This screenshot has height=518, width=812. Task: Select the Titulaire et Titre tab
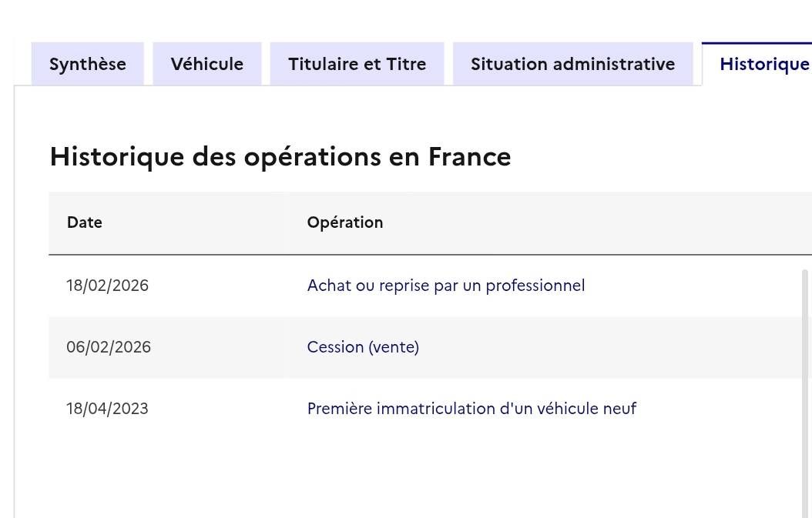point(357,64)
